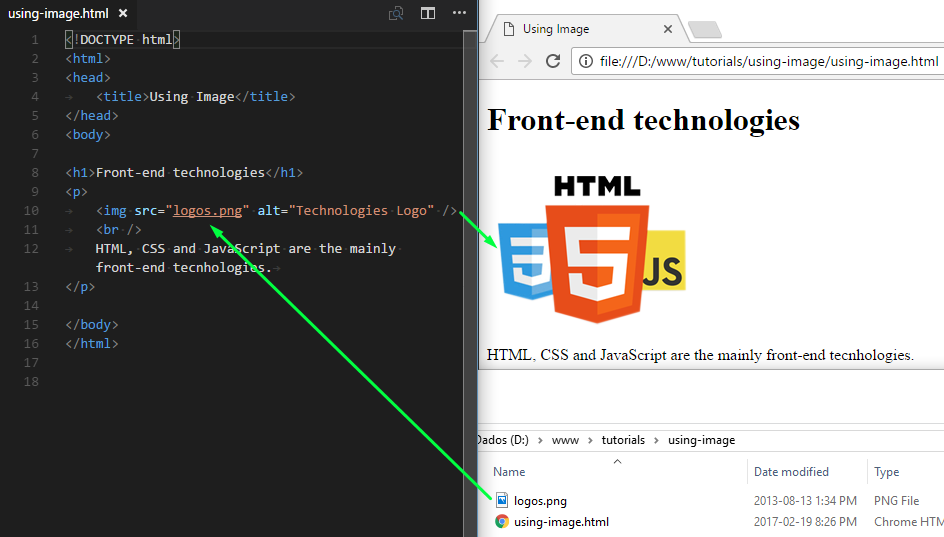Open a new browser tab
The width and height of the screenshot is (944, 537).
[704, 29]
